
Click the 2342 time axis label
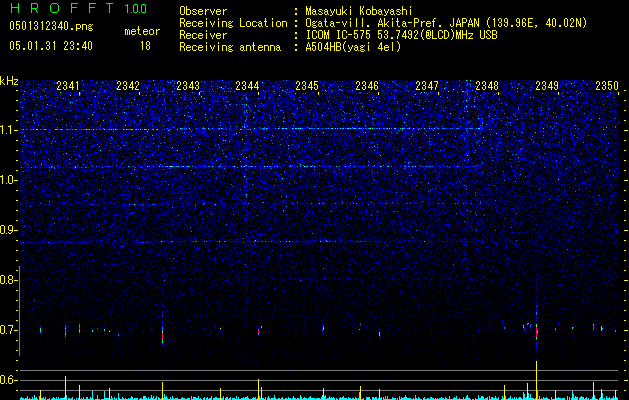pos(128,85)
